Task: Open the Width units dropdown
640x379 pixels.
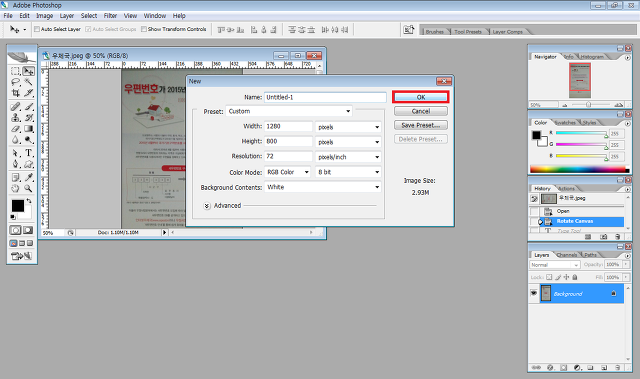Action: point(348,127)
